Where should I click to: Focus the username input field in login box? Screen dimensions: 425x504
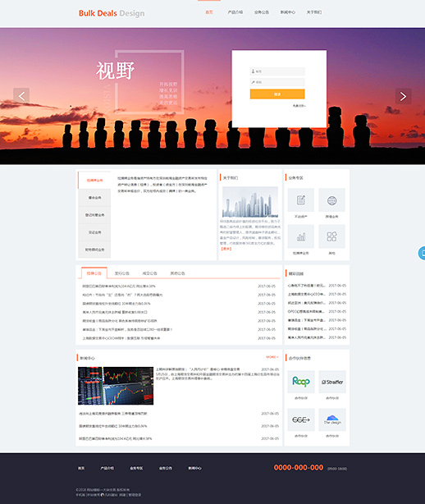[277, 71]
